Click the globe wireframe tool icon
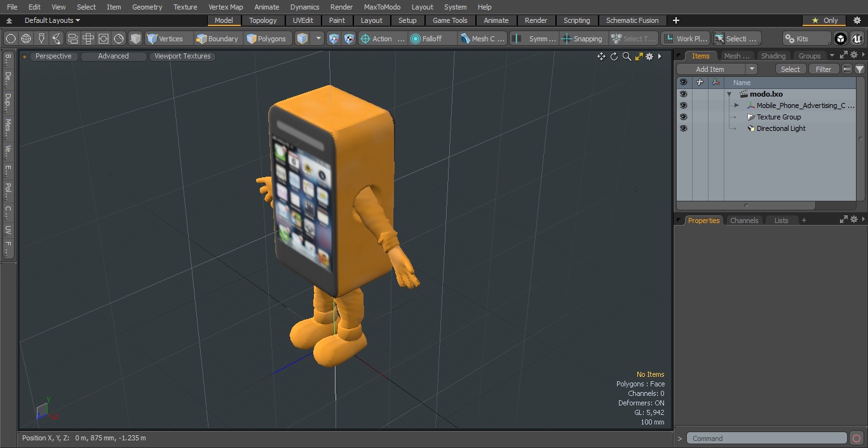868x448 pixels. [x=26, y=39]
